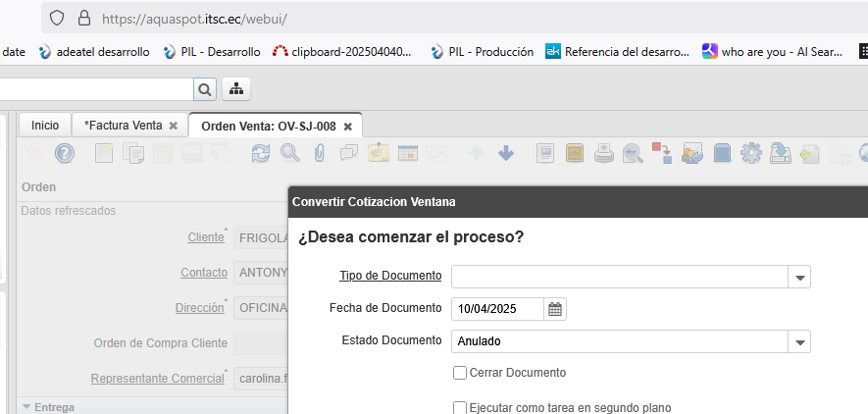The image size is (868, 414).
Task: Check Ejecutar como tarea en segundo plano
Action: (x=460, y=408)
